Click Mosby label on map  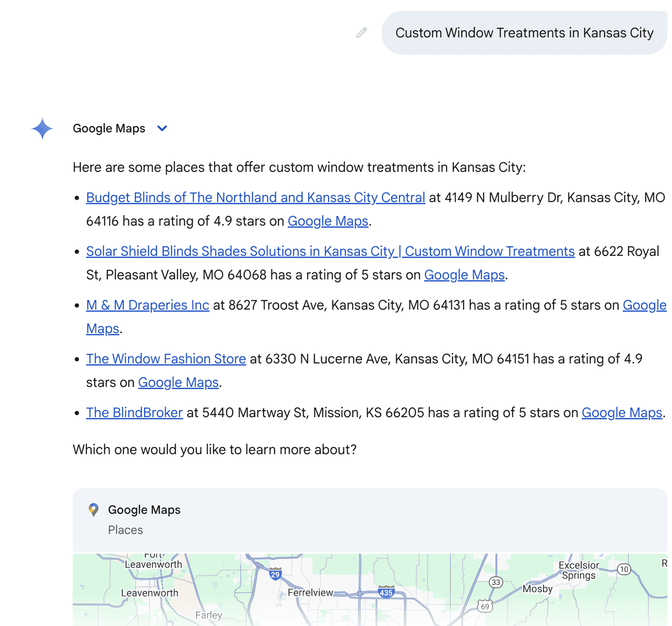click(538, 589)
